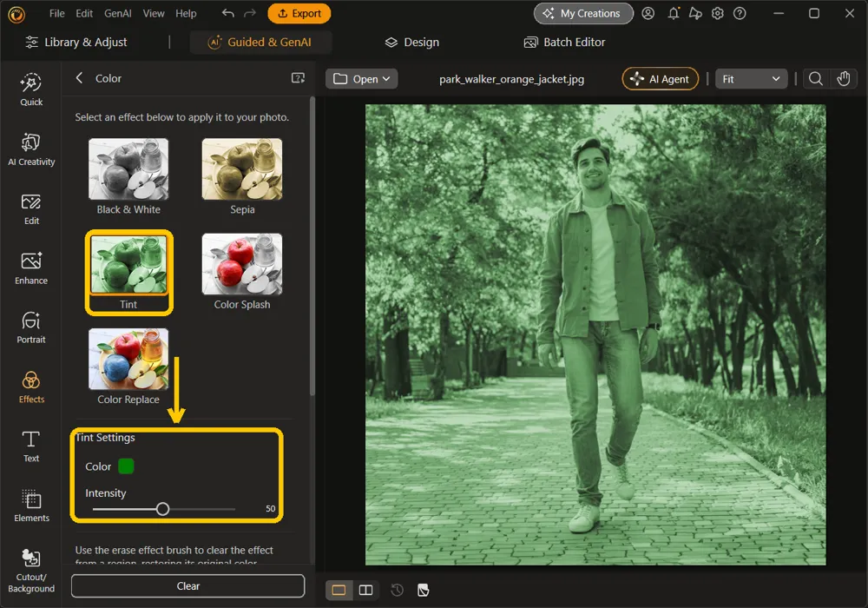Open the Edit menu in the menu bar
This screenshot has height=608, width=868.
point(84,13)
